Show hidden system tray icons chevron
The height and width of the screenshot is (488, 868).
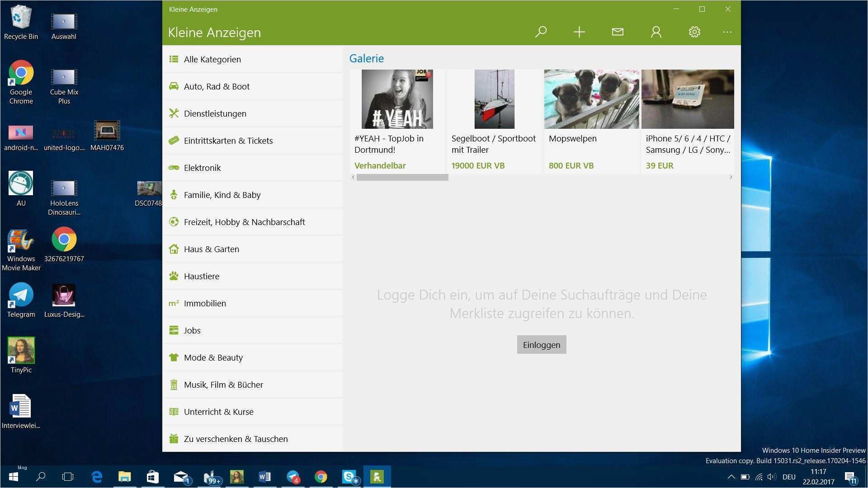pos(731,477)
